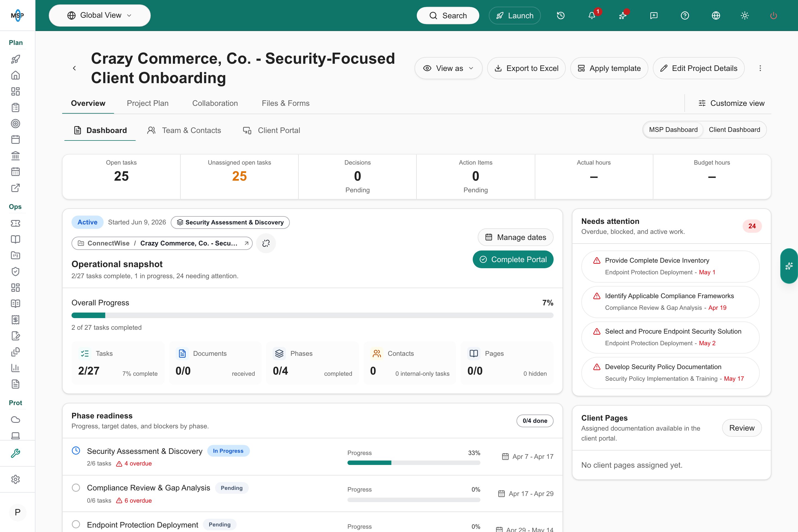Mark Compliance Review & Gap Analysis phase circle
The width and height of the screenshot is (798, 532).
point(76,488)
